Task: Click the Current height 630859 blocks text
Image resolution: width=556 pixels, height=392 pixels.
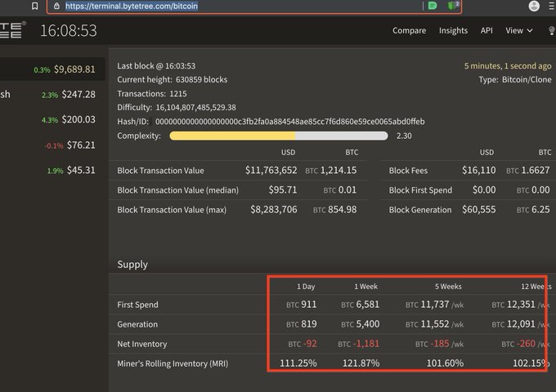Action: (173, 80)
